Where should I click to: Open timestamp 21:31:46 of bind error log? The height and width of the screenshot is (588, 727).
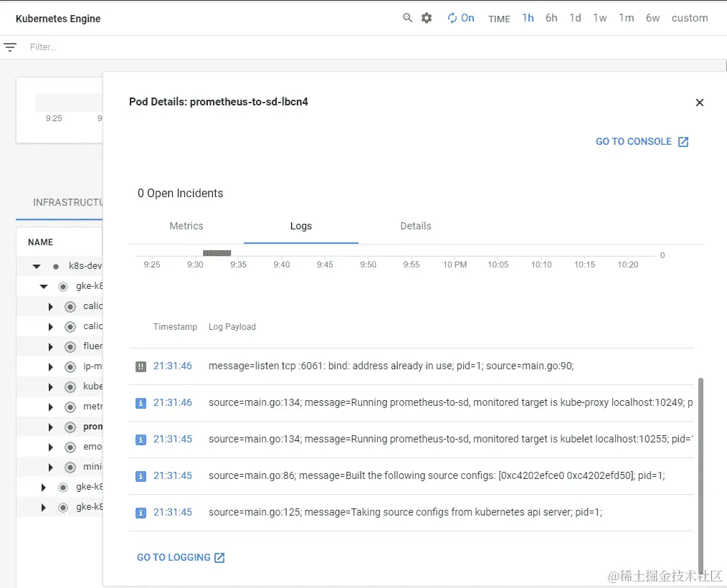click(x=173, y=366)
